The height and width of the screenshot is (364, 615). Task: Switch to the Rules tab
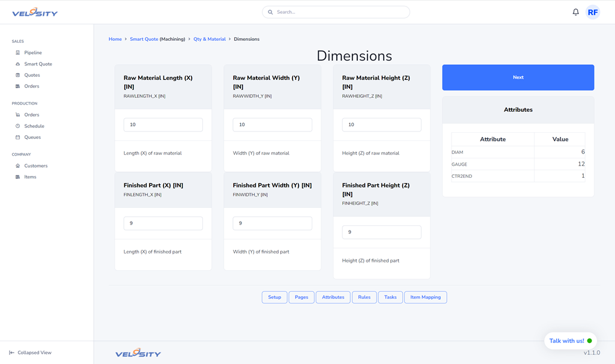click(x=364, y=297)
